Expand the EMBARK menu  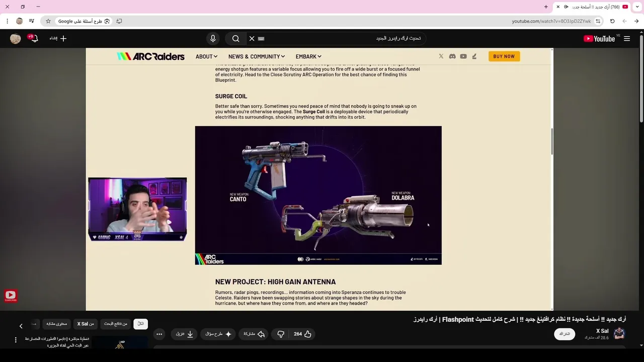308,57
